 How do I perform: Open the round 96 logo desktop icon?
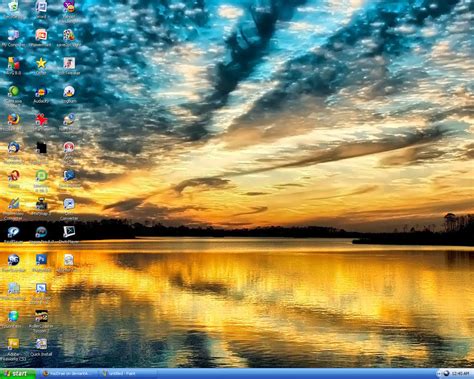click(x=13, y=259)
